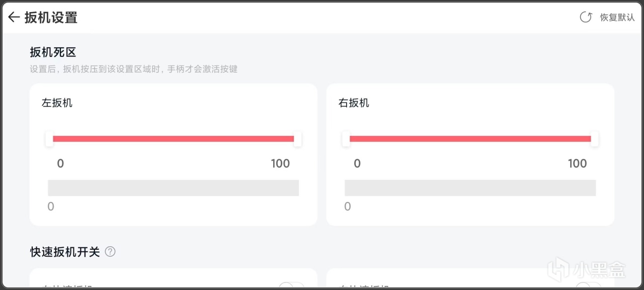Image resolution: width=644 pixels, height=290 pixels.
Task: Click the 左扳机 slider maximum handle
Action: 297,139
